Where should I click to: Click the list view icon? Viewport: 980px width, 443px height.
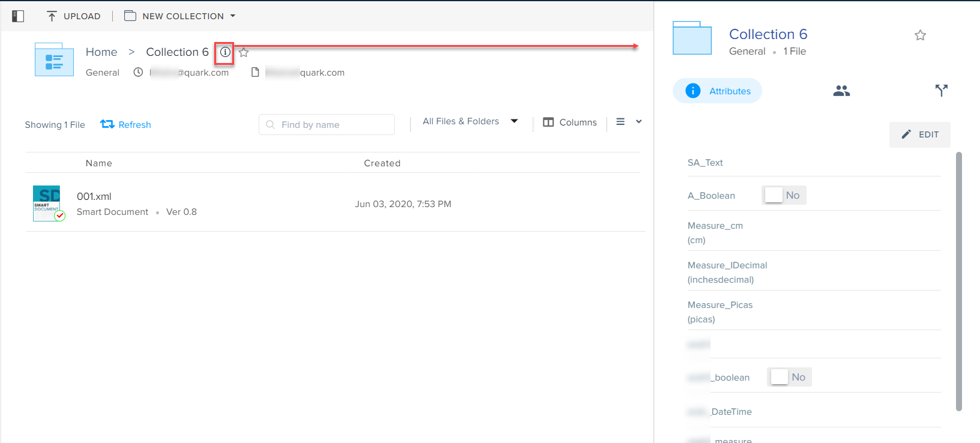621,121
